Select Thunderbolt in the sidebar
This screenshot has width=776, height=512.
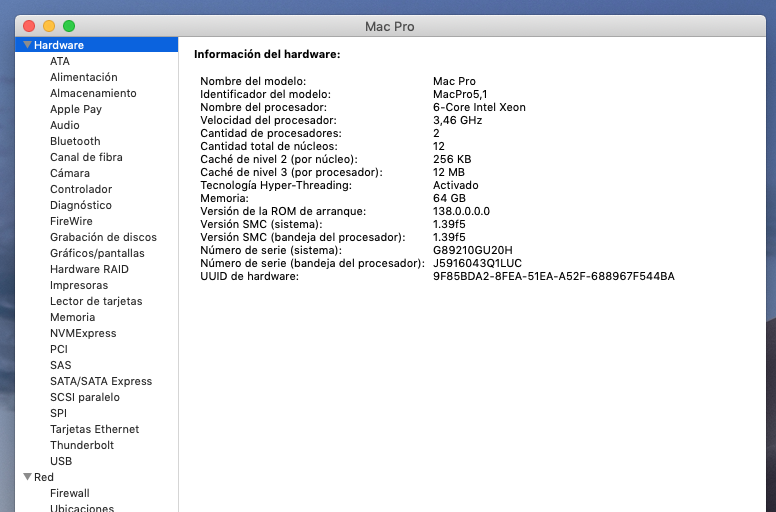[x=82, y=445]
